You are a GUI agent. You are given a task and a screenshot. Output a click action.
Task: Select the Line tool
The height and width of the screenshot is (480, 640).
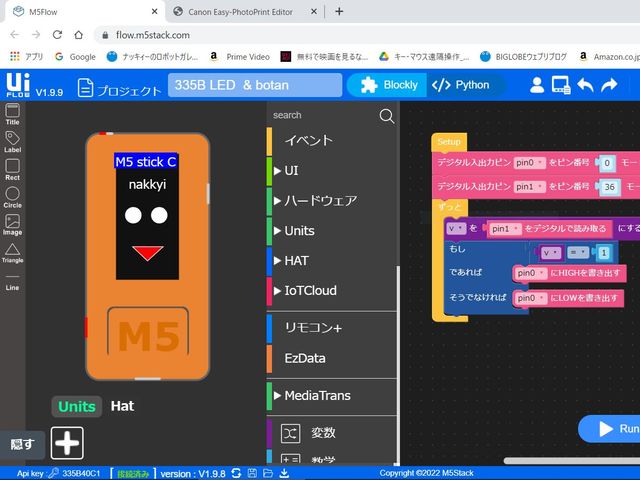tap(12, 282)
